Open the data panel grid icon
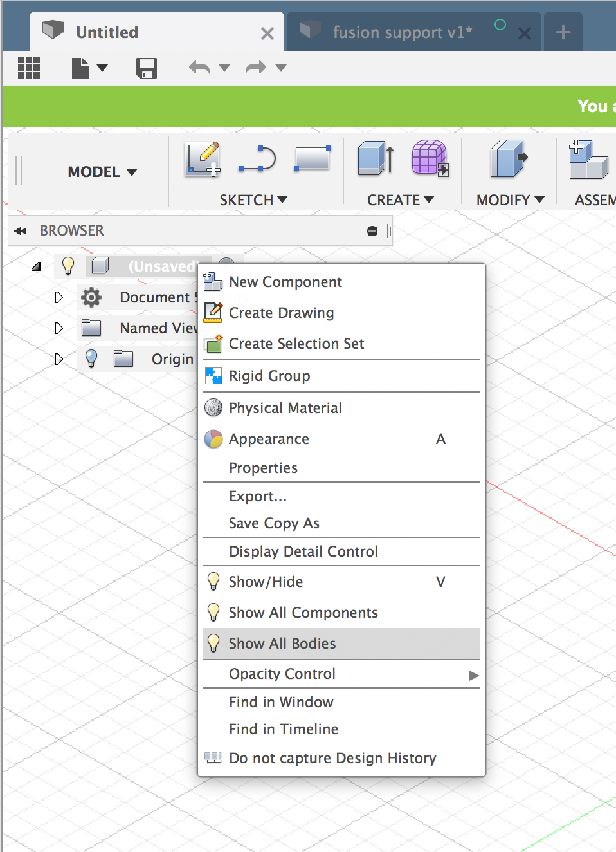 pos(29,68)
